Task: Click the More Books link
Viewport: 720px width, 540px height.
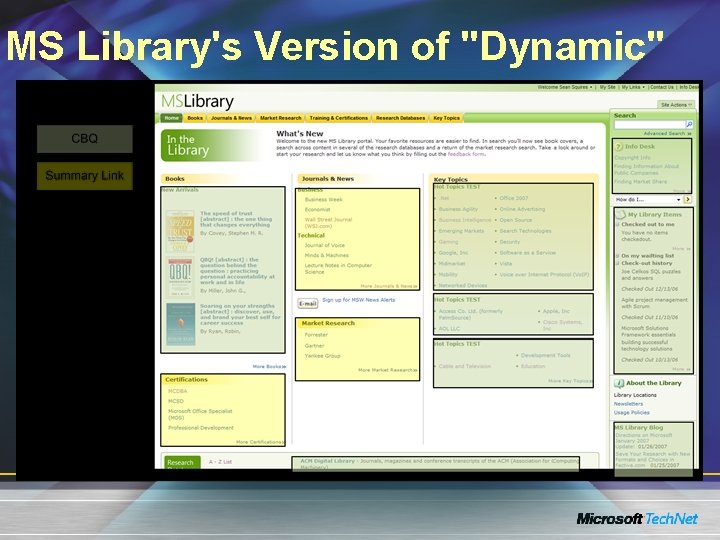Action: 269,366
